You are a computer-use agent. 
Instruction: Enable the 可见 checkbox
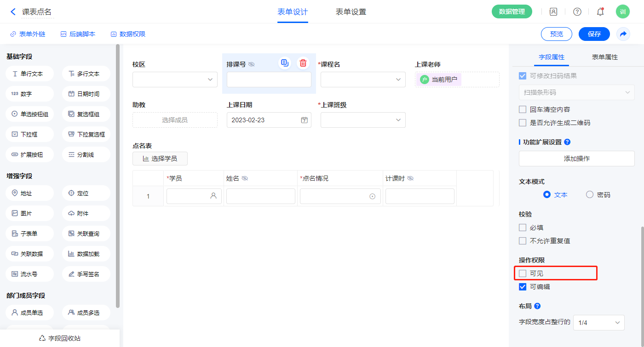523,273
